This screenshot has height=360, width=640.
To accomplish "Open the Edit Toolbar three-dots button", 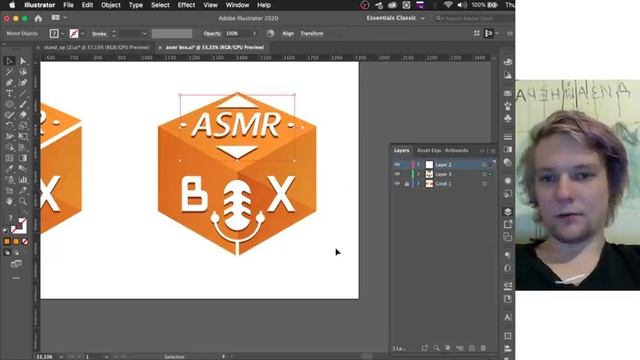I will [16, 278].
